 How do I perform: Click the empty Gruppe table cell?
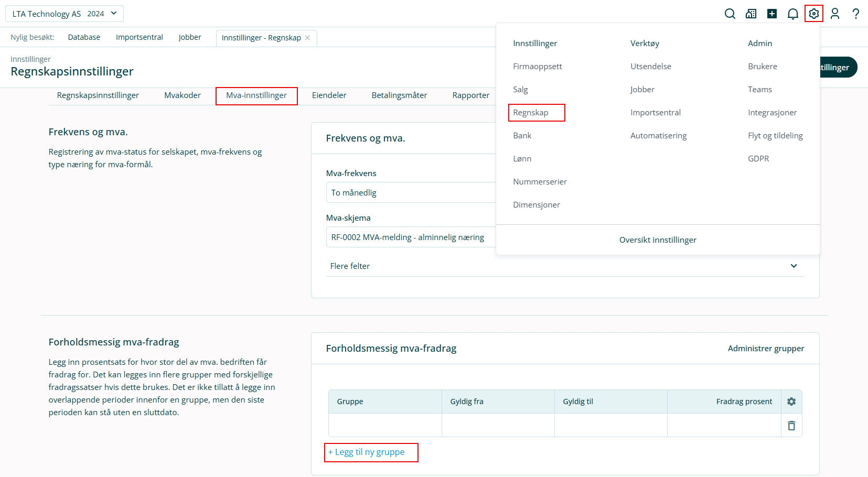pyautogui.click(x=385, y=426)
